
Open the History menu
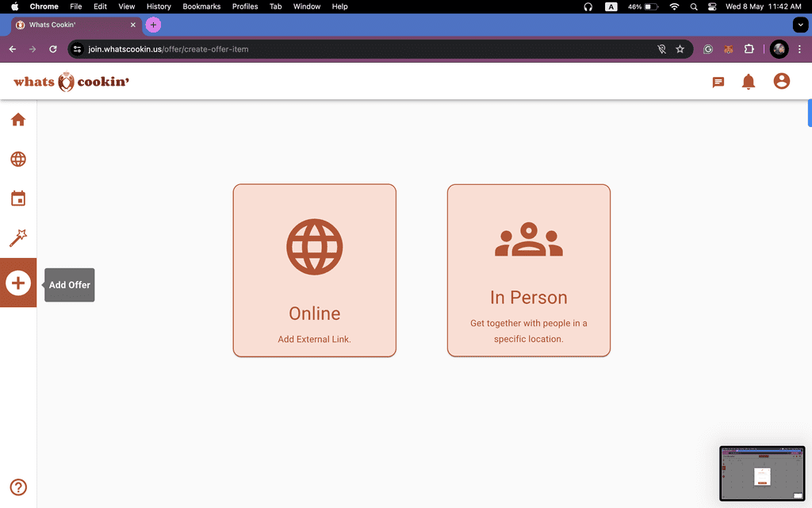(x=159, y=6)
